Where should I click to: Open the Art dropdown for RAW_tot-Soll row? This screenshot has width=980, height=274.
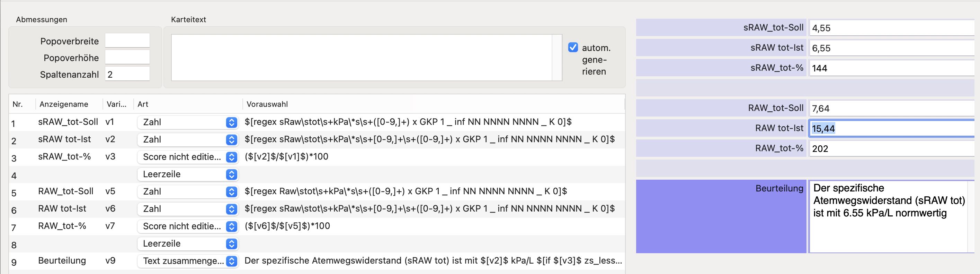pyautogui.click(x=188, y=192)
